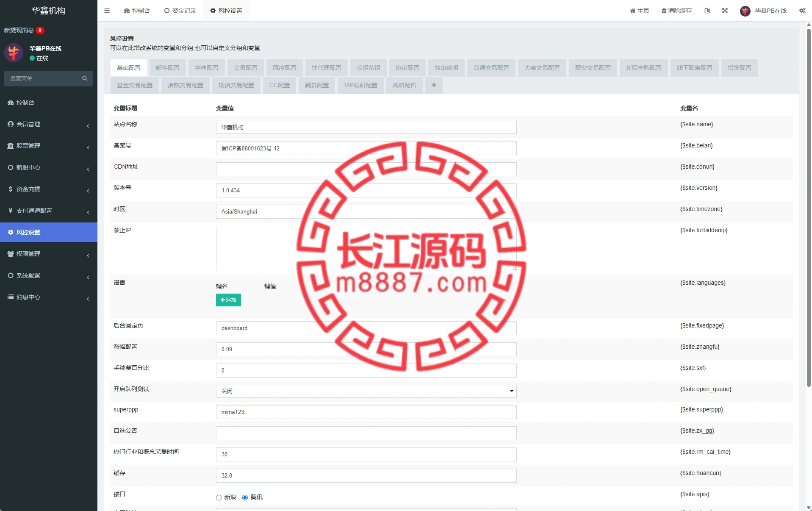Click the 控制台 dashboard icon in sidebar
The image size is (812, 511).
[11, 103]
